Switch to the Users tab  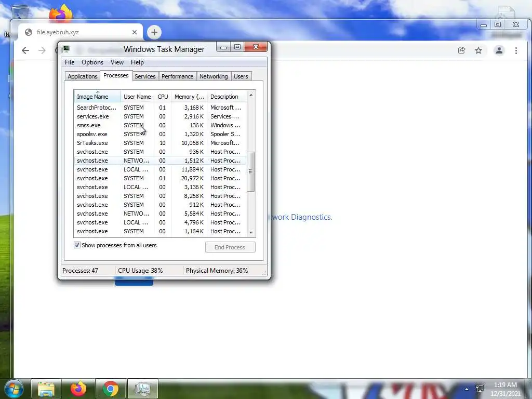click(x=241, y=76)
